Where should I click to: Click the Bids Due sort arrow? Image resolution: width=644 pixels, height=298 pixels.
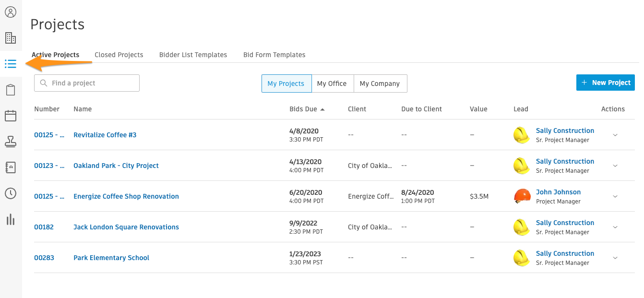coord(322,109)
